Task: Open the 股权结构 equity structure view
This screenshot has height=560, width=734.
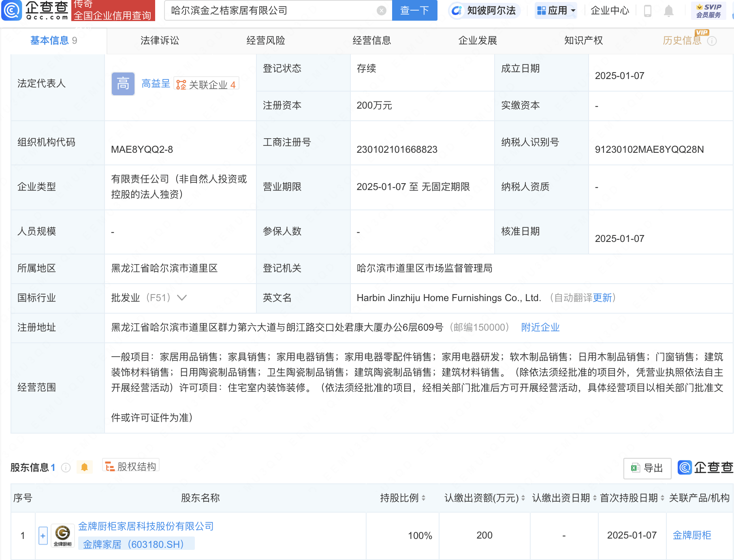Action: click(x=130, y=466)
